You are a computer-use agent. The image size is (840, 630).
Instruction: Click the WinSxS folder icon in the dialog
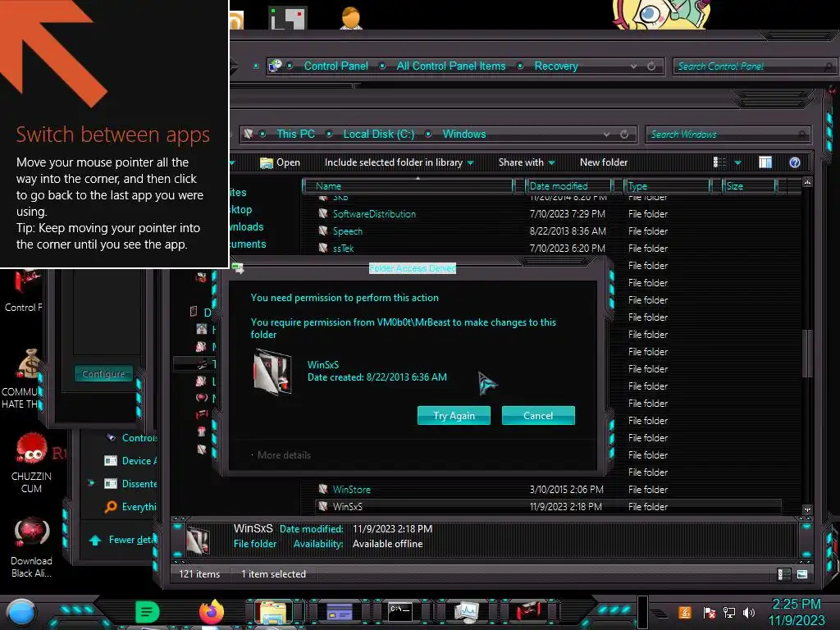tap(272, 372)
